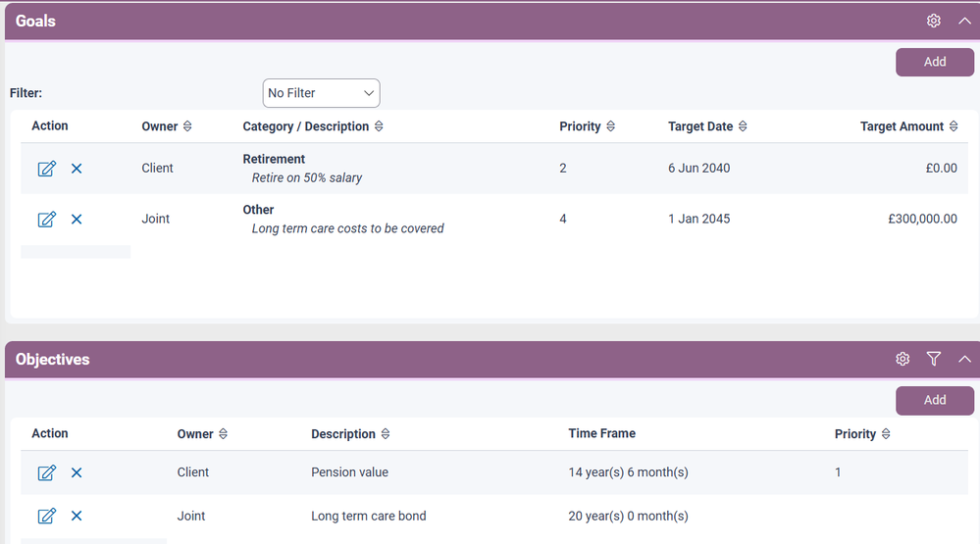Delete the Pension value objective
980x544 pixels.
[x=77, y=472]
